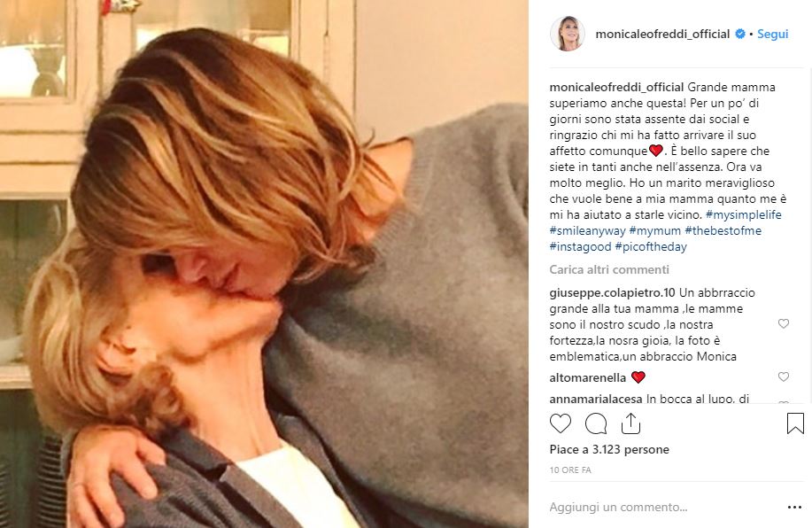Open the #picoftheday hashtag
The image size is (812, 528).
[651, 246]
